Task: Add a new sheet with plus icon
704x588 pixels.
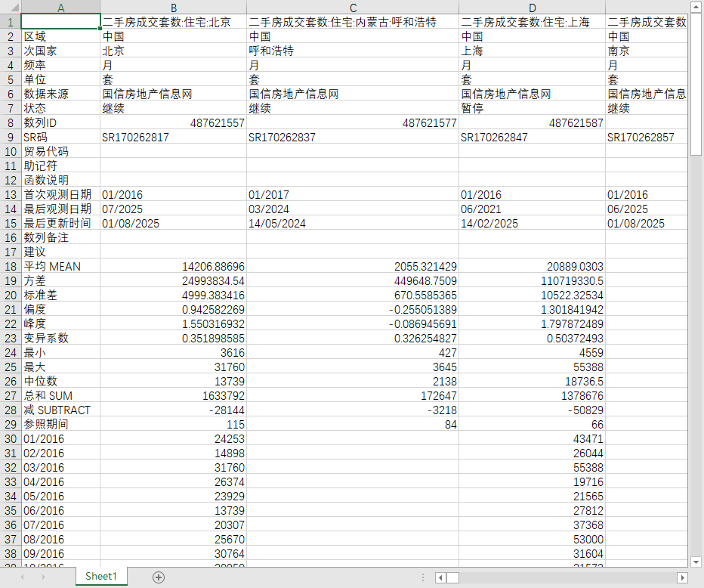Action: [x=159, y=577]
